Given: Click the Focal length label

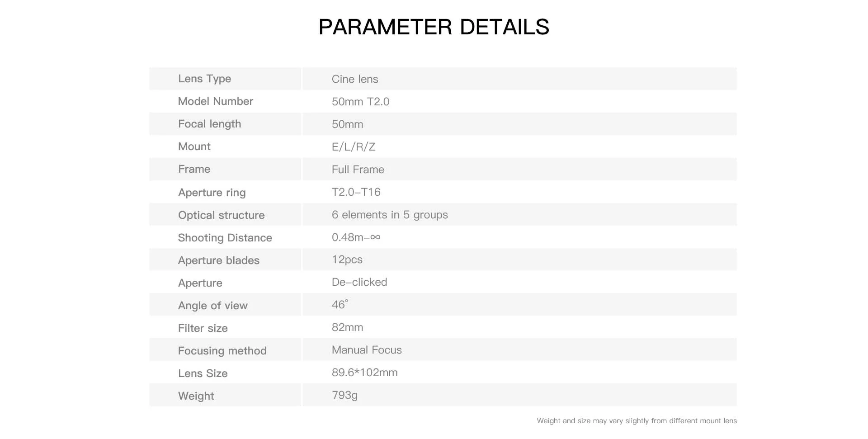Looking at the screenshot, I should (x=209, y=124).
